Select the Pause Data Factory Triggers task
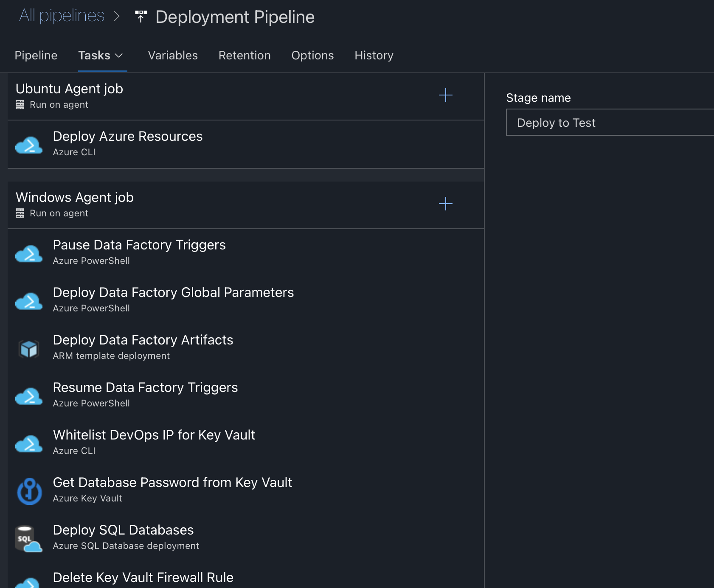Image resolution: width=714 pixels, height=588 pixels. tap(246, 253)
